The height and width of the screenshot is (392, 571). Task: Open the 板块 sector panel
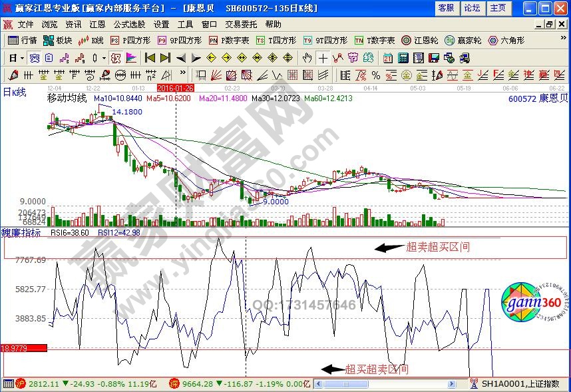click(x=59, y=40)
